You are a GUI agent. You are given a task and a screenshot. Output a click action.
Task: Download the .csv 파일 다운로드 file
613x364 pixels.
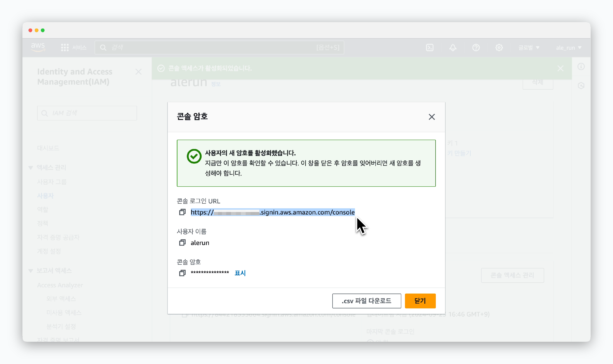pos(367,301)
